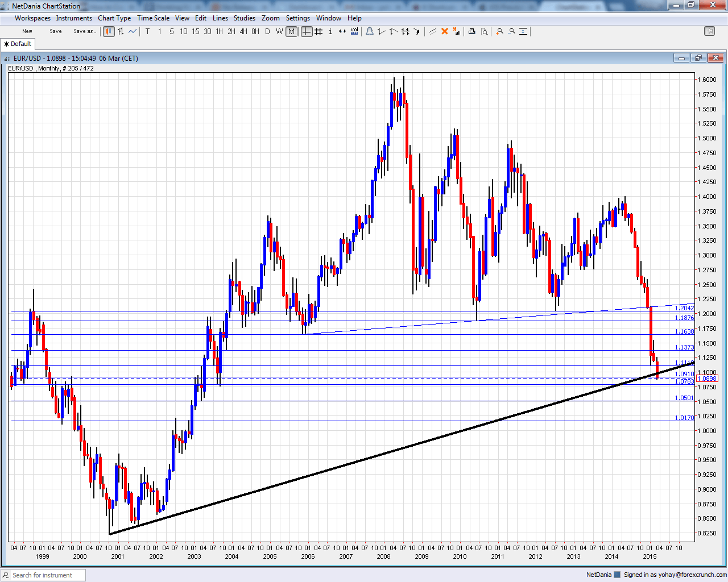This screenshot has width=728, height=582.
Task: Click the 1.1373 price line label
Action: tap(684, 347)
